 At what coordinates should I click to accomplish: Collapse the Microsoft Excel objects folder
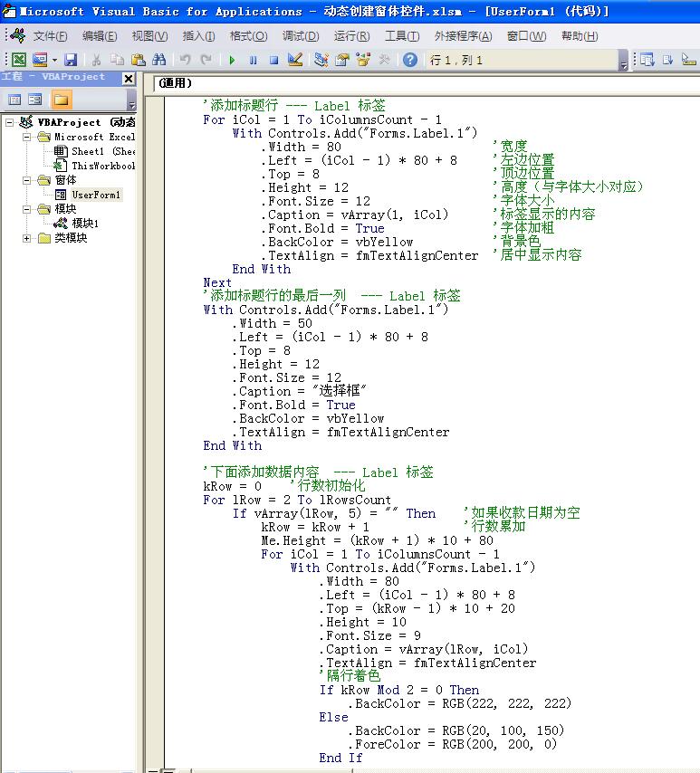tap(26, 137)
